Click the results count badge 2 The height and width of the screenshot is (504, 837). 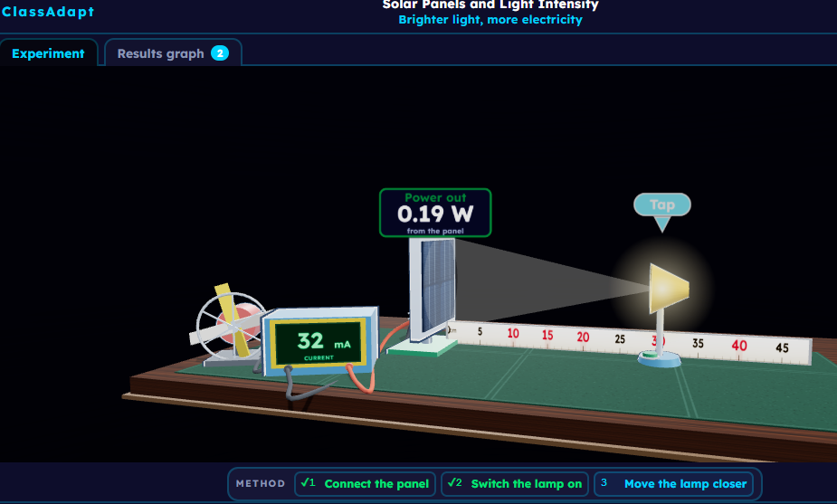220,53
